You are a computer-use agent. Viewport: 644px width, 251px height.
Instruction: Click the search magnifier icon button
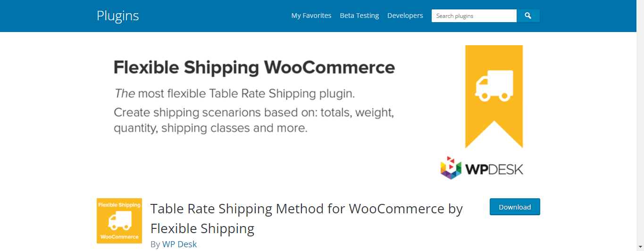pos(528,16)
